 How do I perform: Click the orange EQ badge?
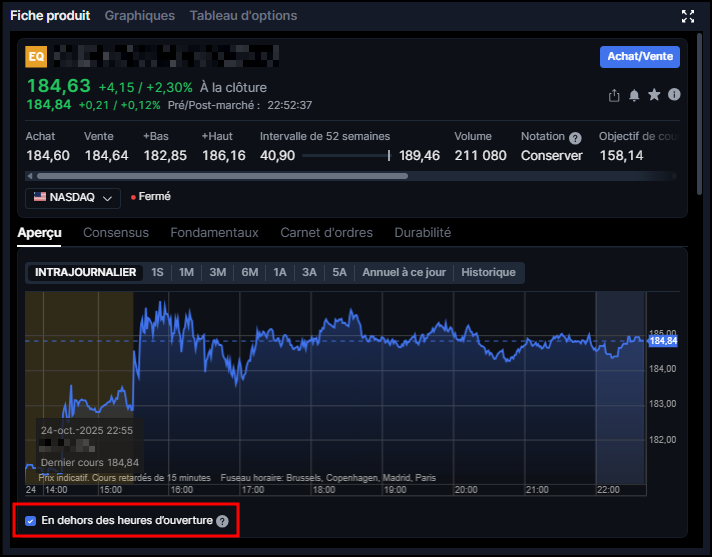(35, 57)
